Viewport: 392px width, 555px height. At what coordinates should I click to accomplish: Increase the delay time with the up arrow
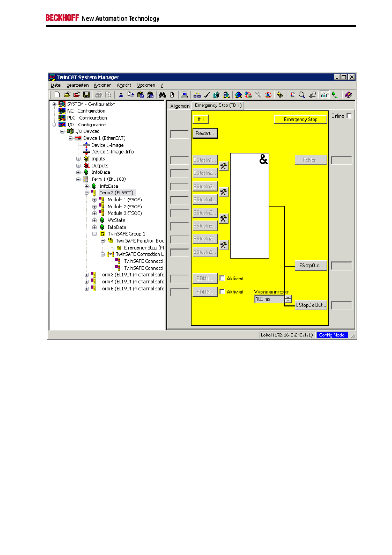[x=288, y=297]
